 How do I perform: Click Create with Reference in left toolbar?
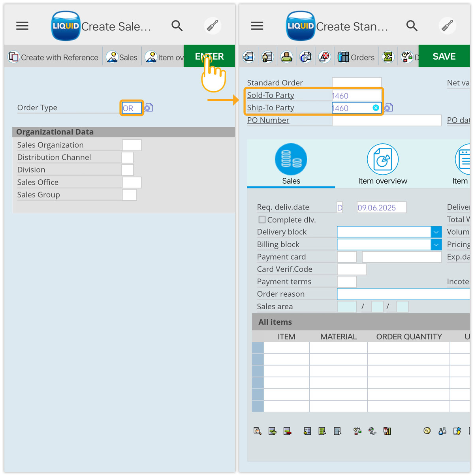tap(54, 57)
